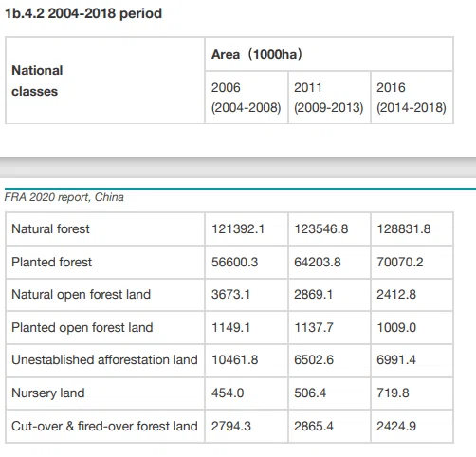Select the 2011 (2009-2013) column header

(x=329, y=98)
